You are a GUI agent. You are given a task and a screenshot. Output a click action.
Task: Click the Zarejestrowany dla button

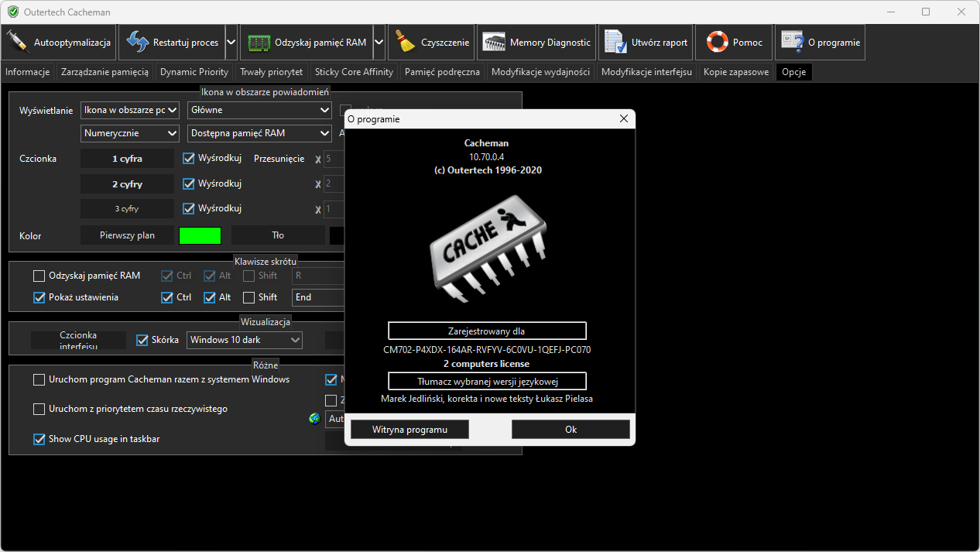487,331
